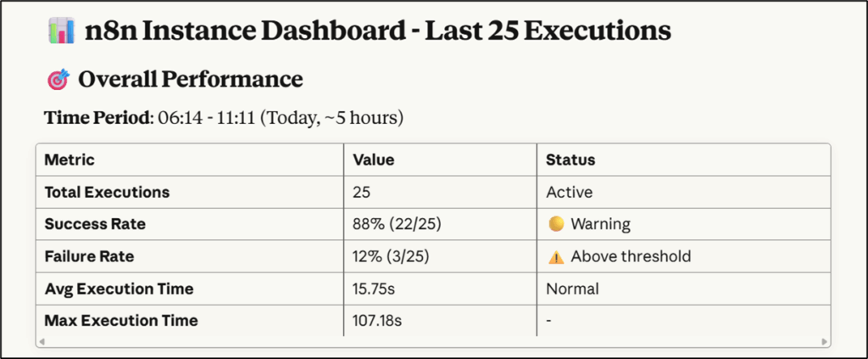Click the table's right scroll arrow
The image size is (868, 359).
point(825,341)
